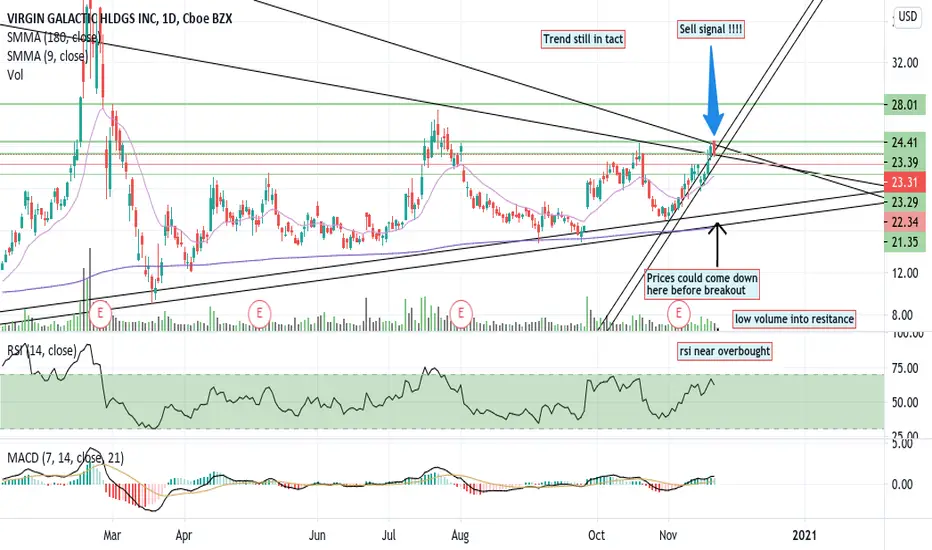This screenshot has height=550, width=932.
Task: Click the earnings E marker near March
Action: tap(100, 312)
